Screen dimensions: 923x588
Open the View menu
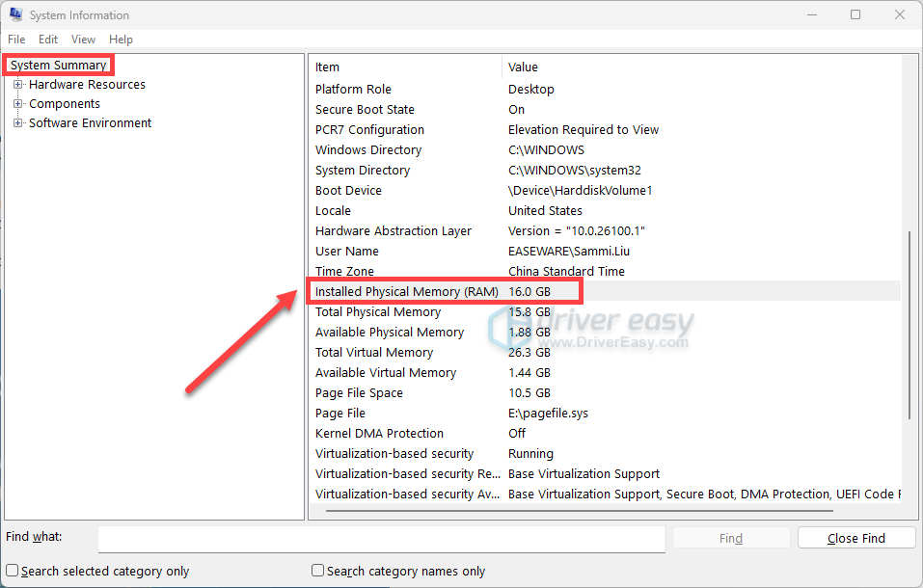point(84,40)
